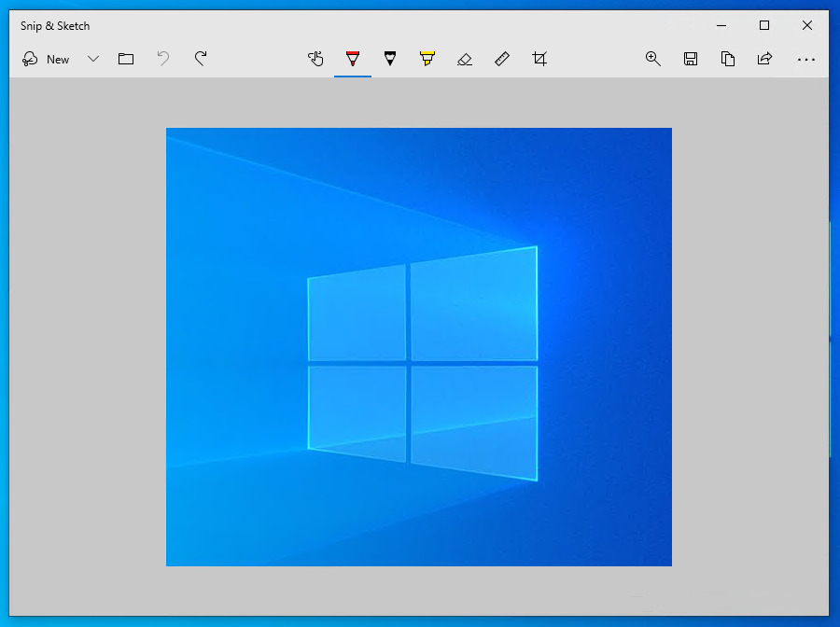
Task: Select the Eraser tool
Action: (x=465, y=59)
